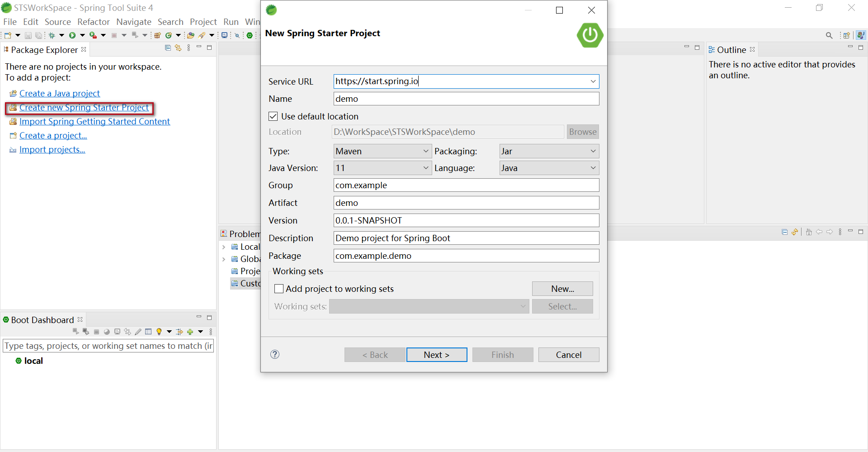Click Link with Editor arrows in Package Explorer

click(178, 48)
